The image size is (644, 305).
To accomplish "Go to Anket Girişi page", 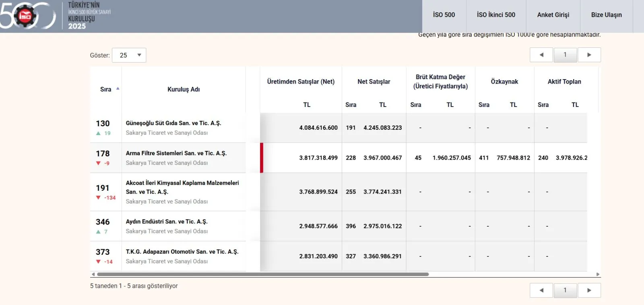I will point(553,15).
